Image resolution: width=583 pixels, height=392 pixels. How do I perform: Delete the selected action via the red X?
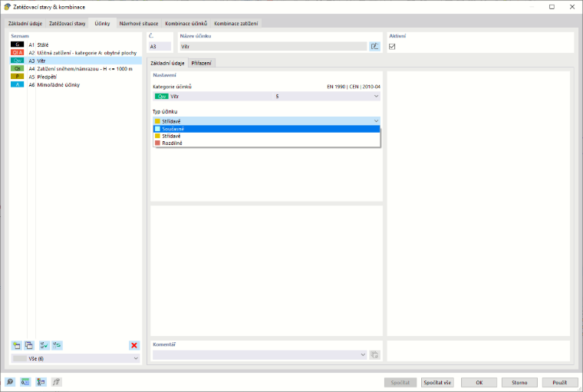click(134, 345)
